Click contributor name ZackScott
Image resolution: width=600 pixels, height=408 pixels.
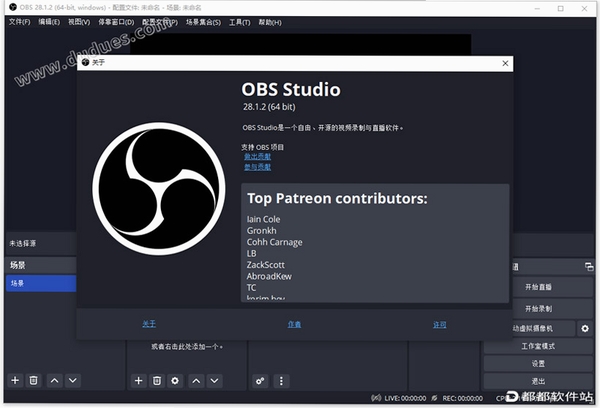click(266, 265)
